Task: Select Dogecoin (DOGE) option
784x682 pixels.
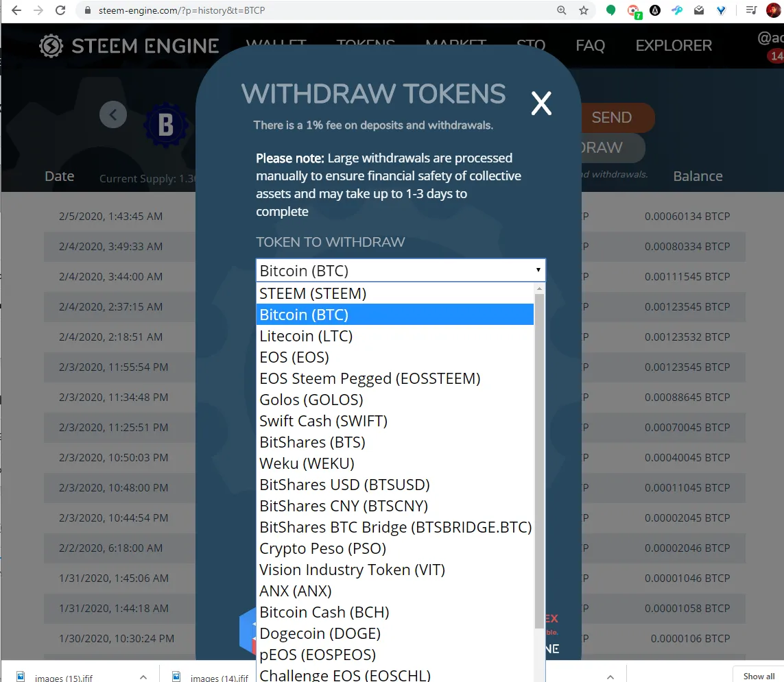Action: tap(394, 633)
